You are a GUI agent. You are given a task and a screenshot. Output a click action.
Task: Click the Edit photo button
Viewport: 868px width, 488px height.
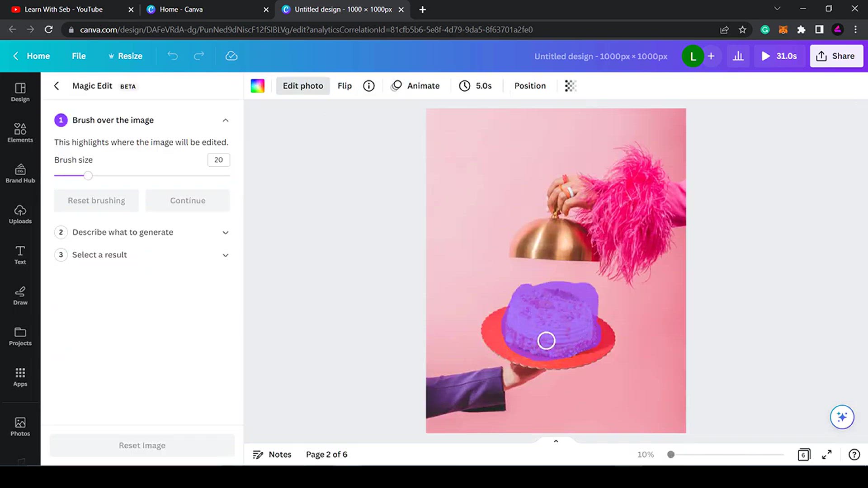[x=303, y=86]
